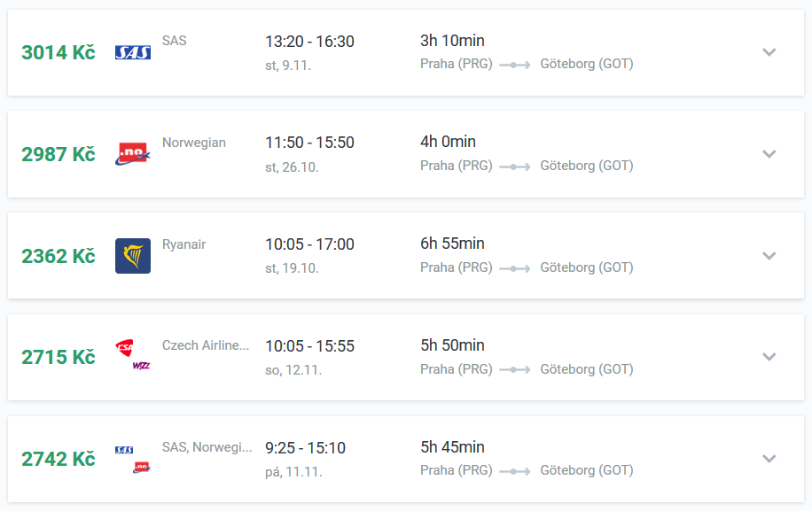Expand the 2742 Kč SAS, Norwegian flight
Screen dimensions: 812x511
pos(769,459)
